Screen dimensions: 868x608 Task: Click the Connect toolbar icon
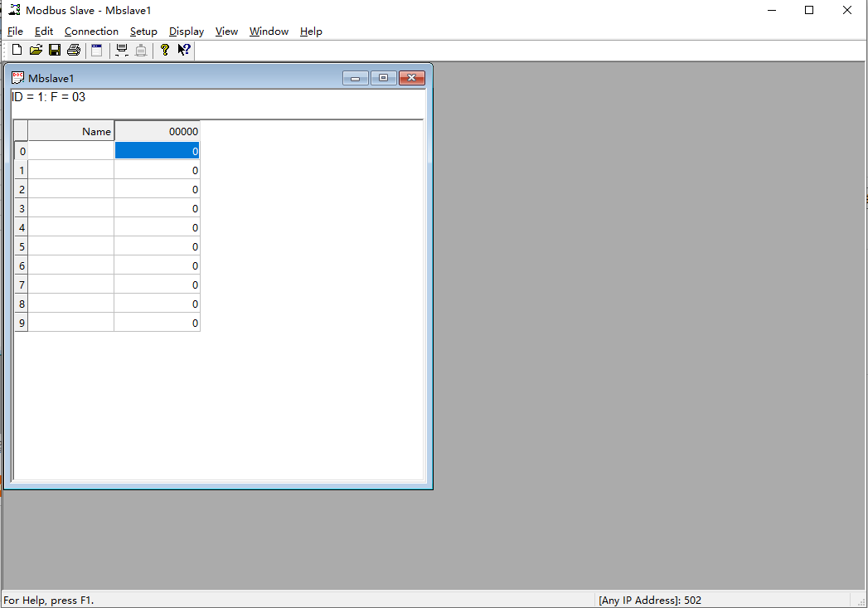(x=122, y=50)
